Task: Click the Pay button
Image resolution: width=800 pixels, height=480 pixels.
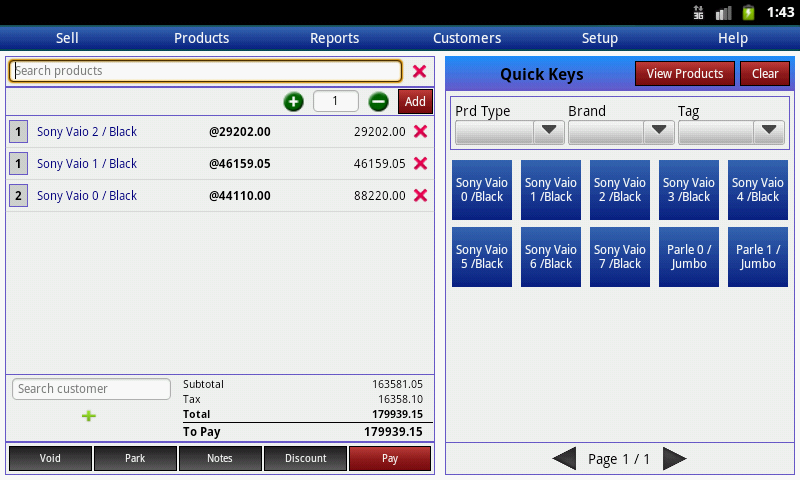Action: [390, 458]
